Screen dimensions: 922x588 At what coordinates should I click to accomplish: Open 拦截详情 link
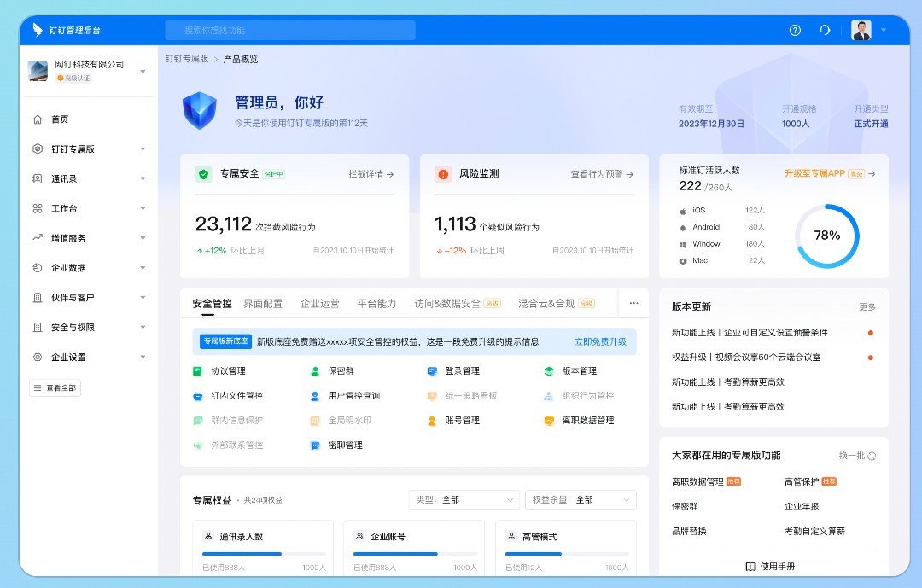point(371,174)
